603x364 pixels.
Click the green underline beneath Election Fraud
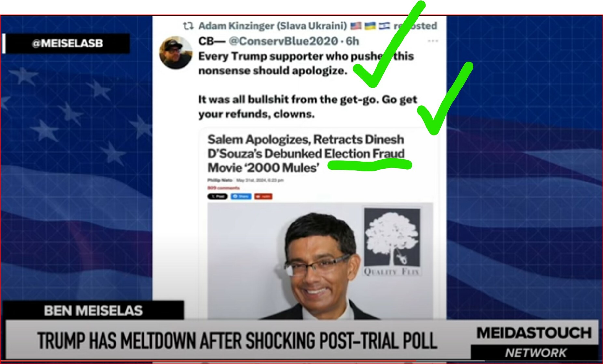pyautogui.click(x=370, y=165)
